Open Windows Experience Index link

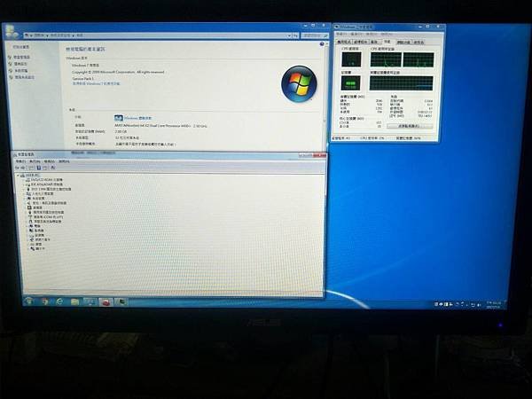[x=137, y=118]
